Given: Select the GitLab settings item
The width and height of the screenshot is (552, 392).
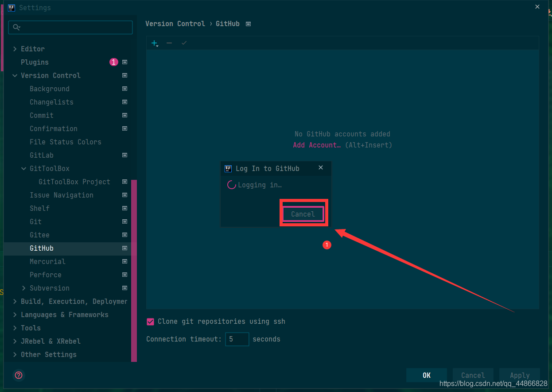Looking at the screenshot, I should [42, 155].
